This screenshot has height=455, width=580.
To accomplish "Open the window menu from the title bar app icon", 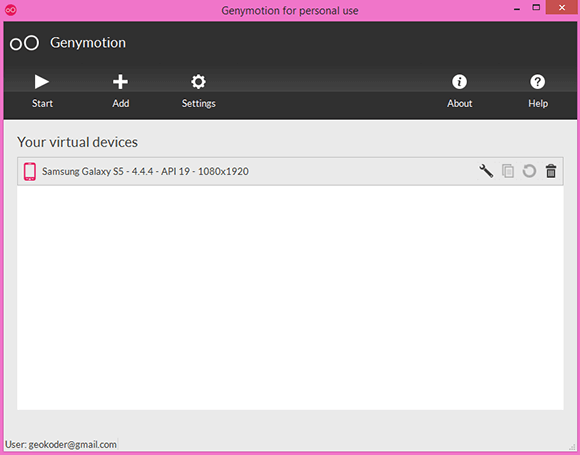I will click(x=11, y=10).
